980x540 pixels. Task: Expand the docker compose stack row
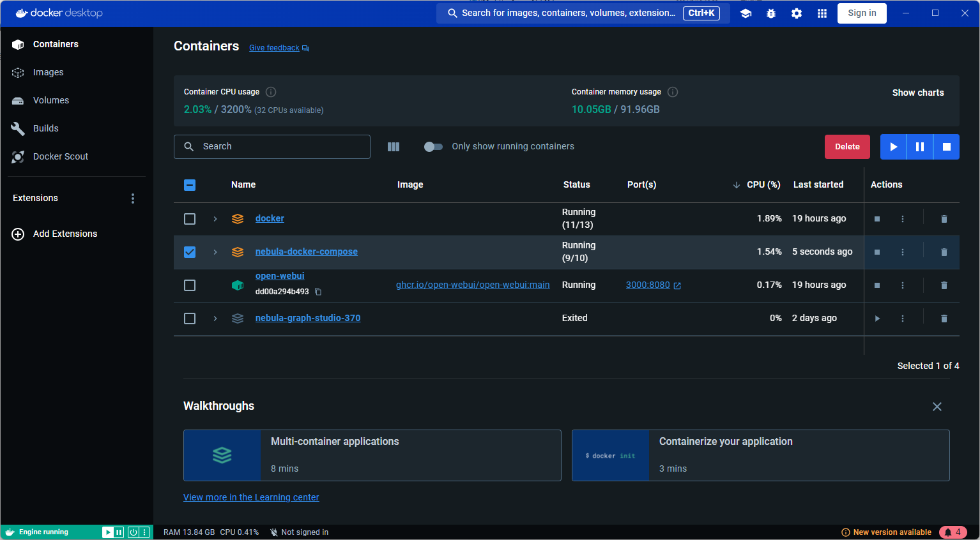pyautogui.click(x=215, y=219)
